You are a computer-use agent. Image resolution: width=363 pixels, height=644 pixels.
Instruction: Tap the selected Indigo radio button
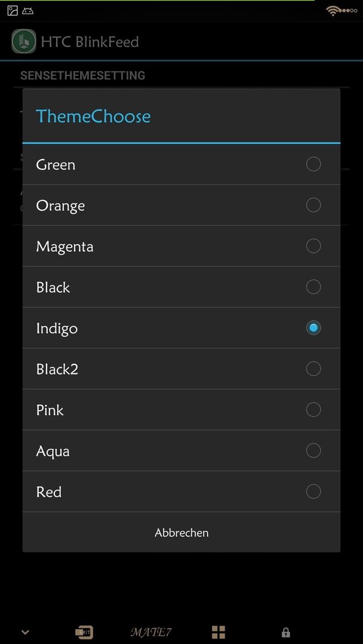click(x=313, y=328)
